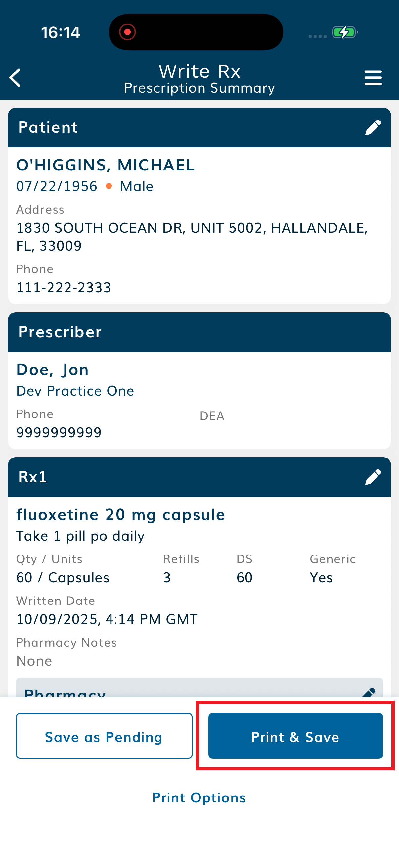Tap the screen recording indicator

pos(128,32)
